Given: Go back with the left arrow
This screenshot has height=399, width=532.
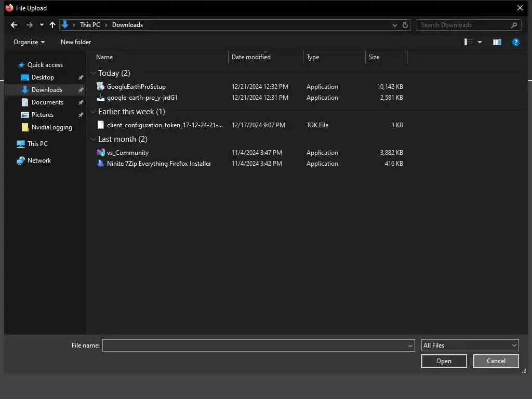Looking at the screenshot, I should (x=14, y=25).
